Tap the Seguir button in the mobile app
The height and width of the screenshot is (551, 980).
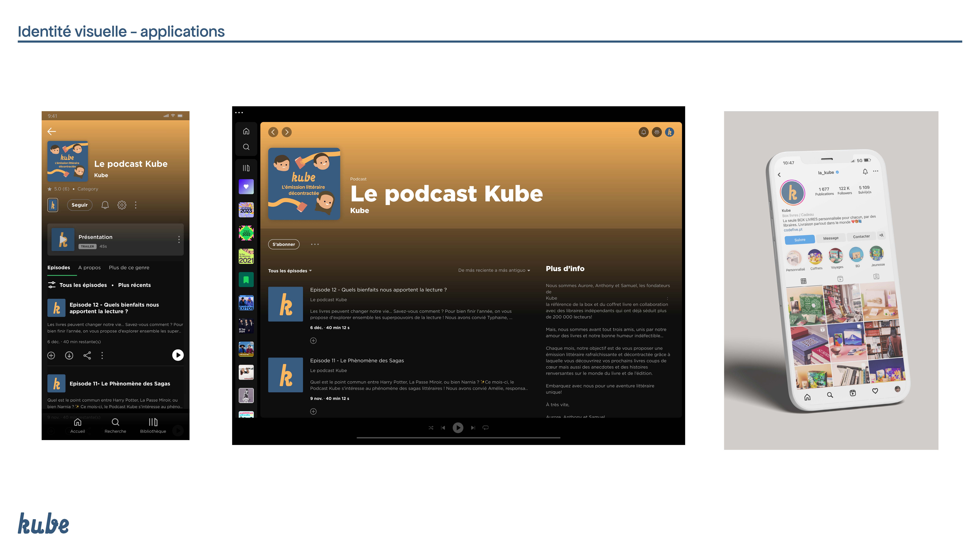[x=80, y=205]
